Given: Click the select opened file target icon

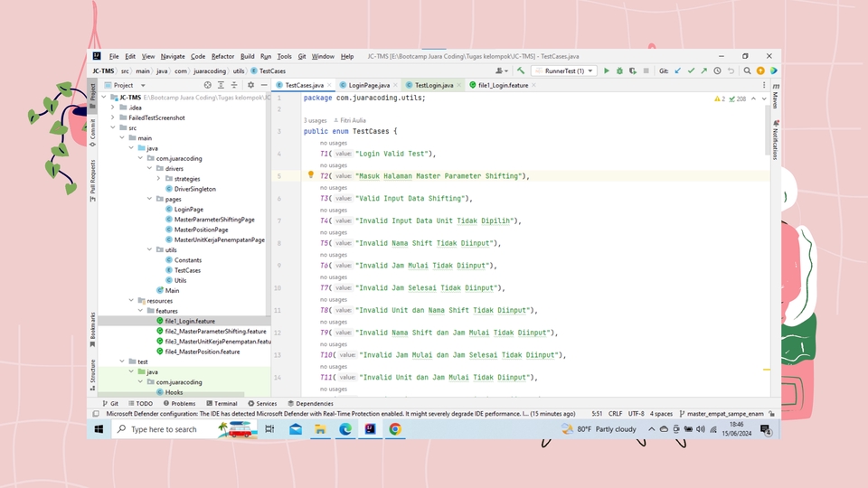Looking at the screenshot, I should (208, 85).
